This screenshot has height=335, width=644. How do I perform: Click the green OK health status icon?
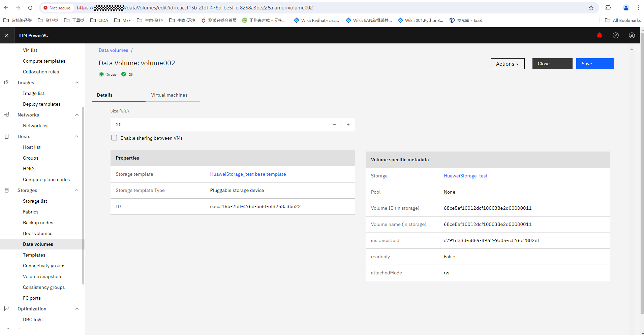pyautogui.click(x=124, y=74)
